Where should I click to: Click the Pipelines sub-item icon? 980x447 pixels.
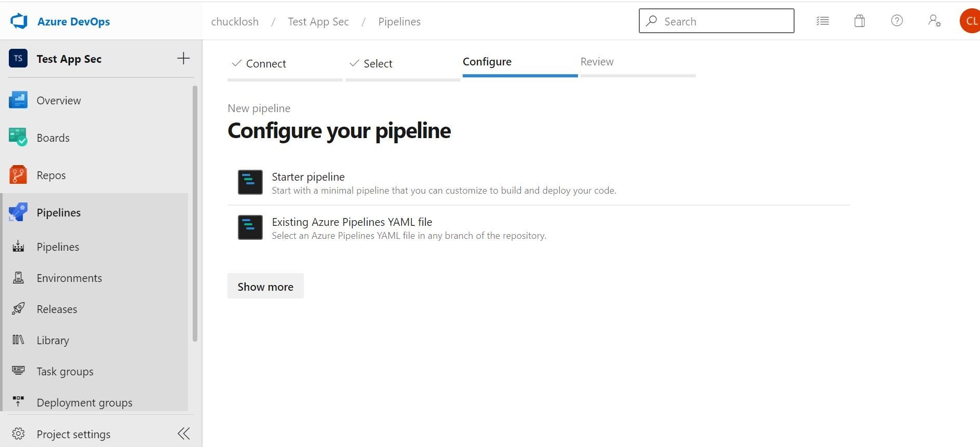18,247
